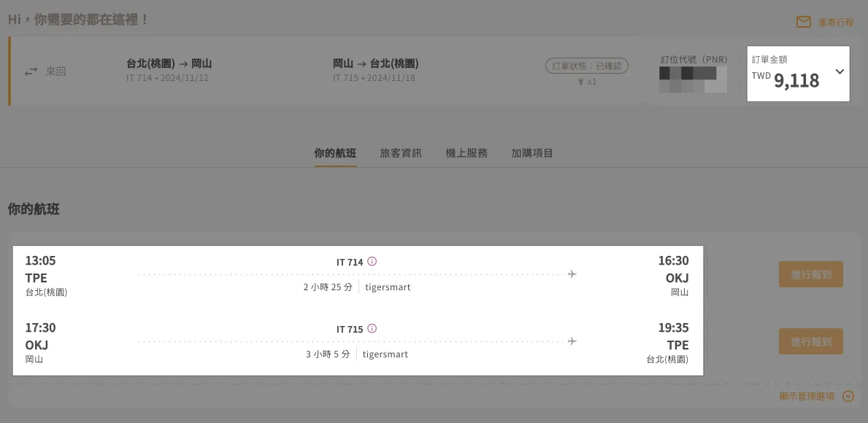This screenshot has height=423, width=868.
Task: Click the tigersmart fare label on IT 714
Action: (x=388, y=287)
